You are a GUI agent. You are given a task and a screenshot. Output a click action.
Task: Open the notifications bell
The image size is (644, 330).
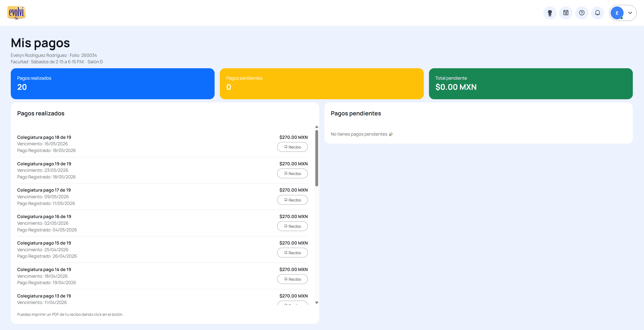pos(598,13)
